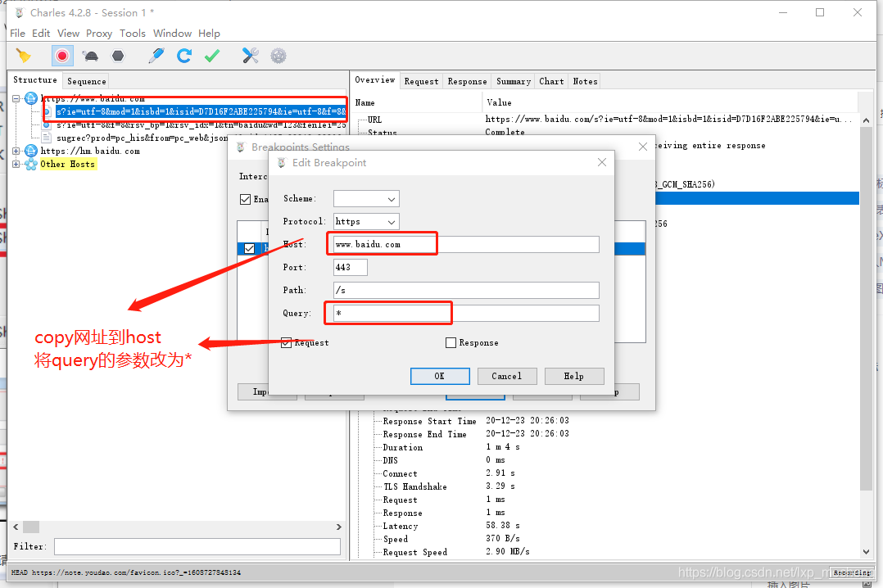Close the Edit Breakpoint dialog

point(602,162)
